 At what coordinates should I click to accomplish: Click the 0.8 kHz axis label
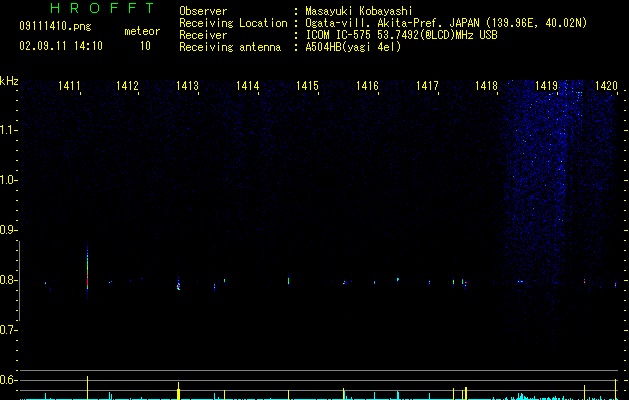click(x=8, y=280)
